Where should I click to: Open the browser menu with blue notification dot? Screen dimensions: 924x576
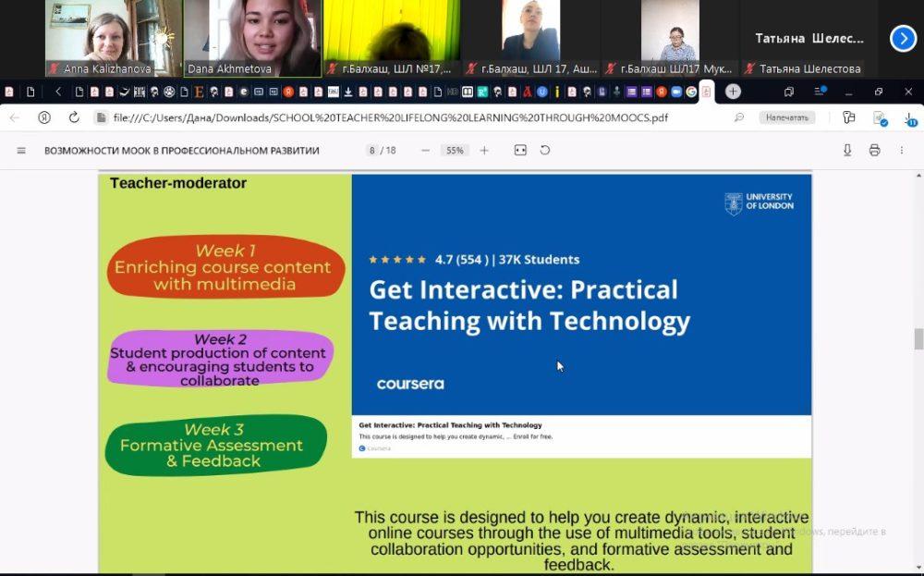pos(820,91)
